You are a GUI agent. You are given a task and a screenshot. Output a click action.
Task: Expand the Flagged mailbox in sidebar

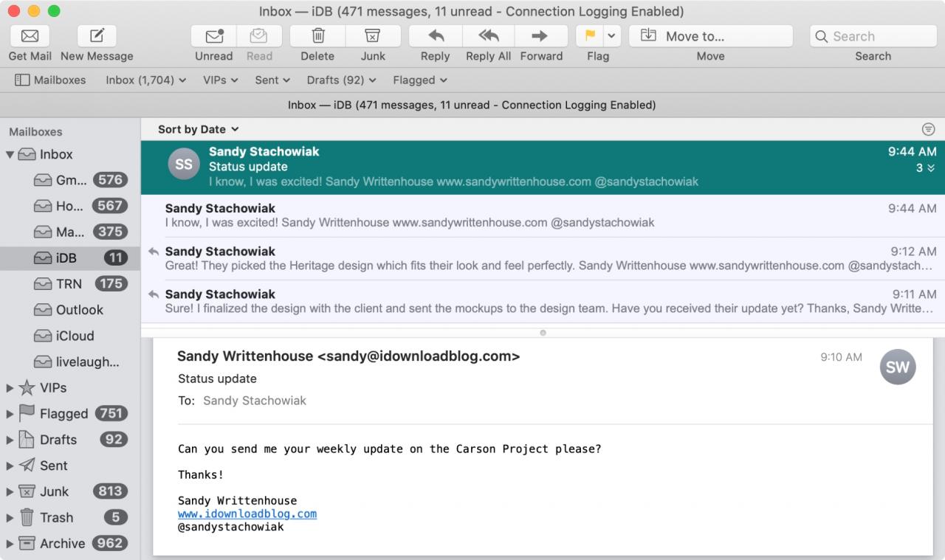10,414
